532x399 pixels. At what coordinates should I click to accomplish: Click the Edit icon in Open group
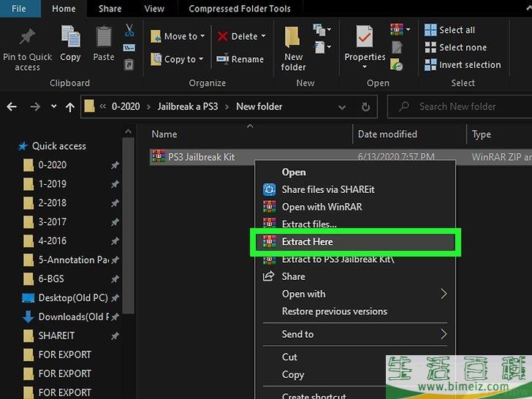[397, 47]
